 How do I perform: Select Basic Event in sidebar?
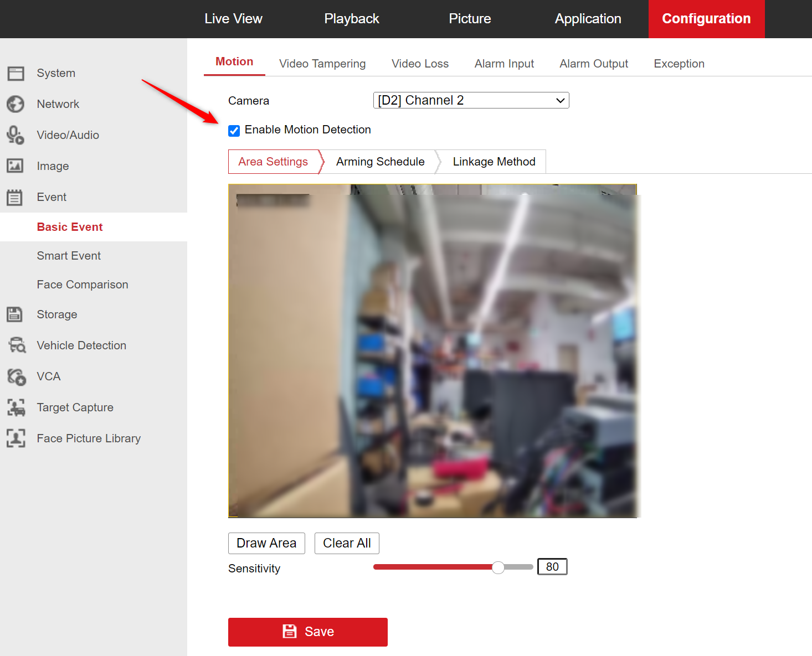point(94,227)
